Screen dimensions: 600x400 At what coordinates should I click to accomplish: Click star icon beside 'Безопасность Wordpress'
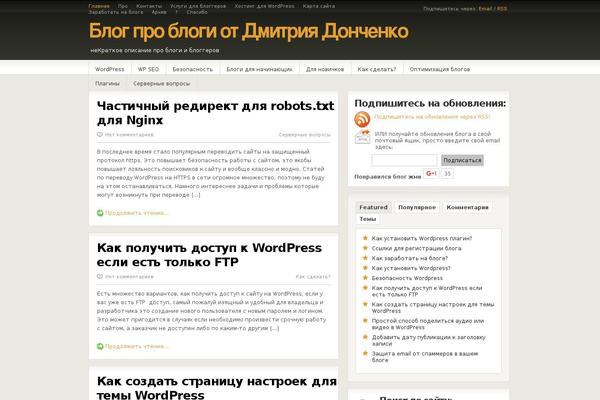pyautogui.click(x=365, y=278)
